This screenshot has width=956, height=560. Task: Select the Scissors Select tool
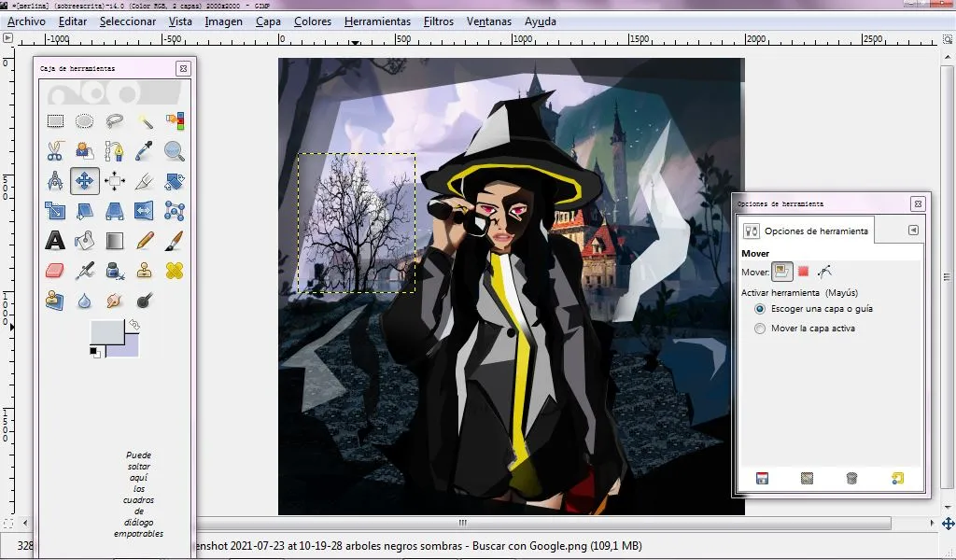(x=55, y=151)
